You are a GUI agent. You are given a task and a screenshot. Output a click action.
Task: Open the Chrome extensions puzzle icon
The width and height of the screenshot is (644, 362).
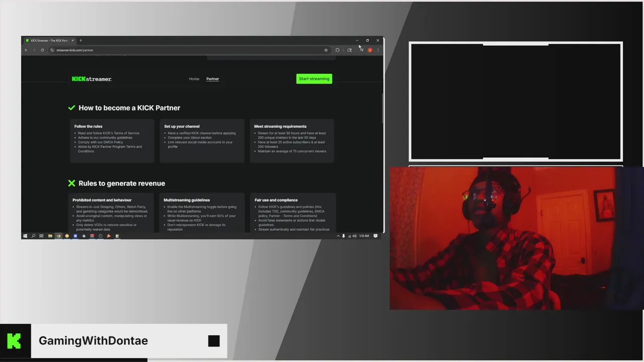click(x=338, y=50)
